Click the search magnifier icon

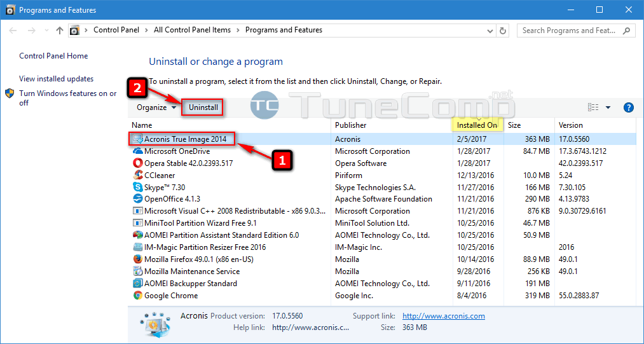point(626,31)
